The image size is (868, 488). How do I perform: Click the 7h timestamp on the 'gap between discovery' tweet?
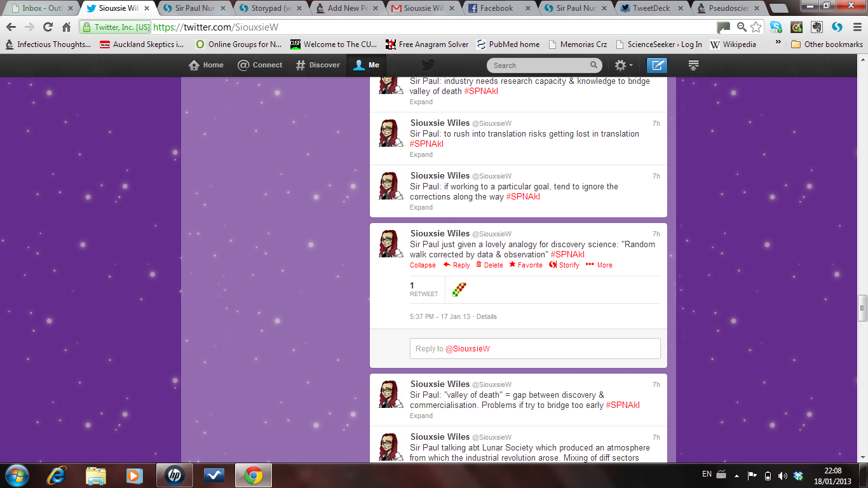pos(656,384)
